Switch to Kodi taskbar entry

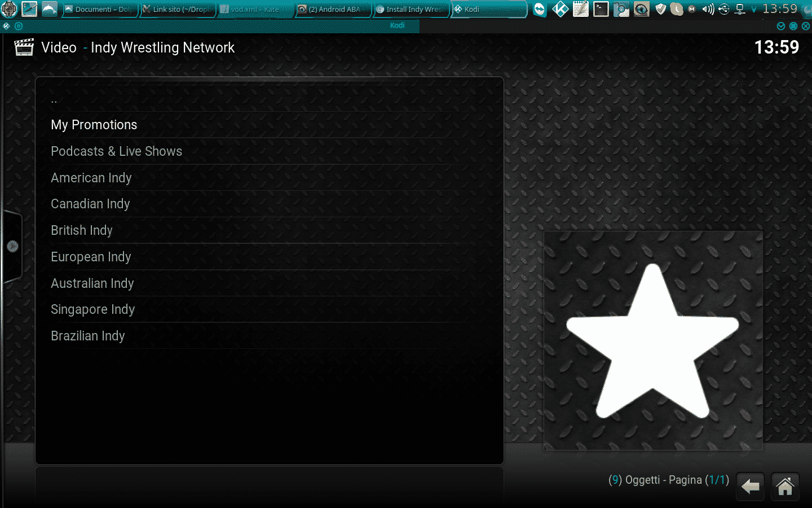click(489, 9)
